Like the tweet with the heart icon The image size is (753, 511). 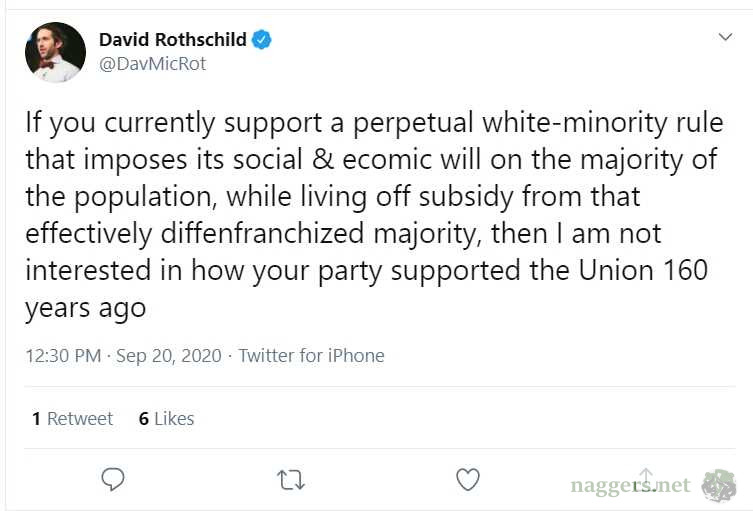point(467,480)
